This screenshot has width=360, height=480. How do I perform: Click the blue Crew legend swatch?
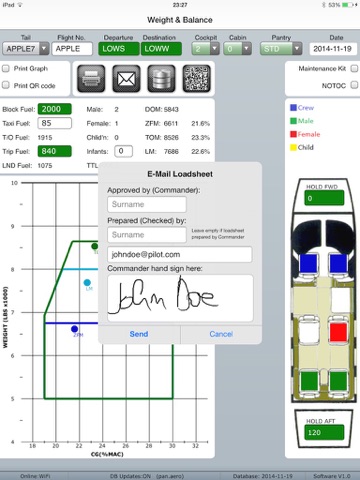click(x=293, y=108)
